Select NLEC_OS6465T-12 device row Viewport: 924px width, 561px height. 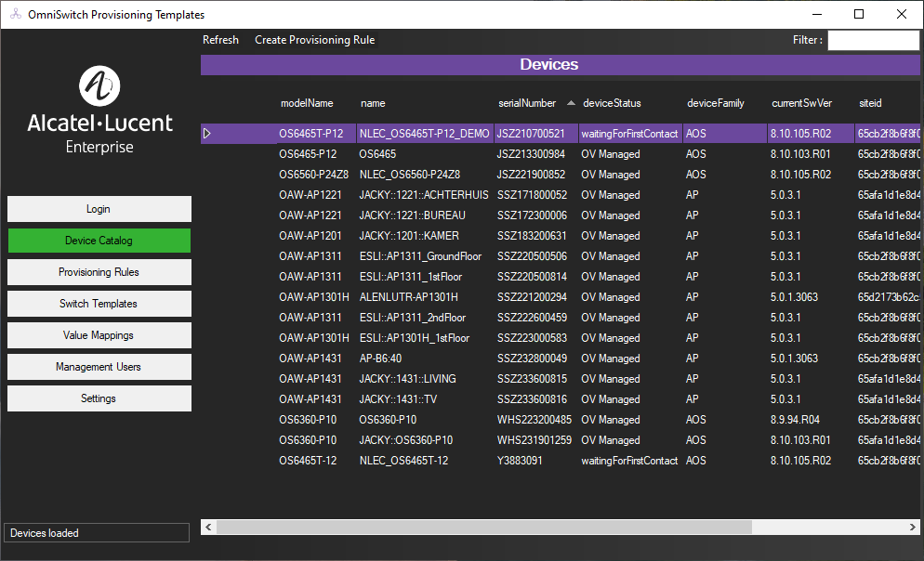(560, 461)
